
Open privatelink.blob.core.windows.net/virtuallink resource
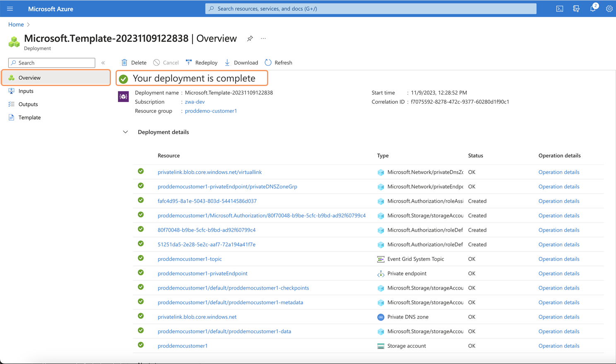(209, 172)
